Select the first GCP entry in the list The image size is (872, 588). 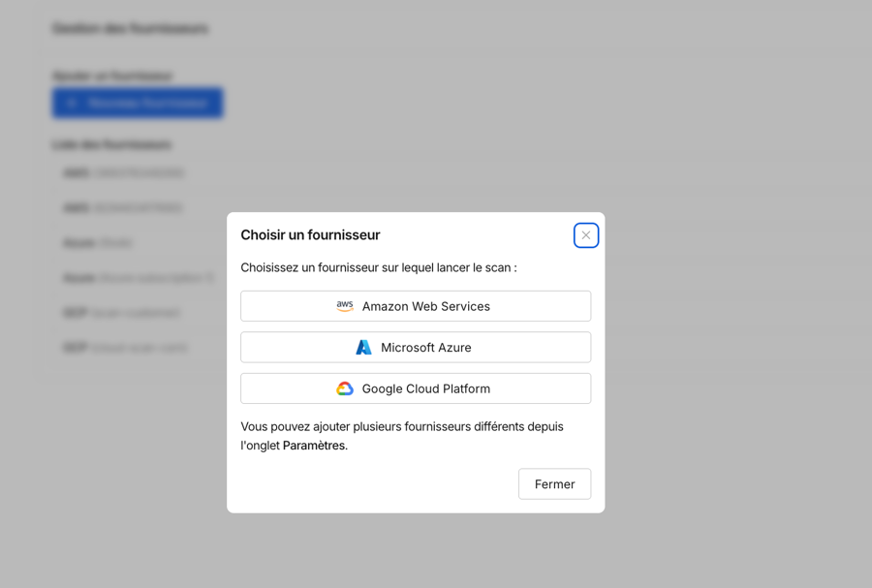click(x=121, y=313)
